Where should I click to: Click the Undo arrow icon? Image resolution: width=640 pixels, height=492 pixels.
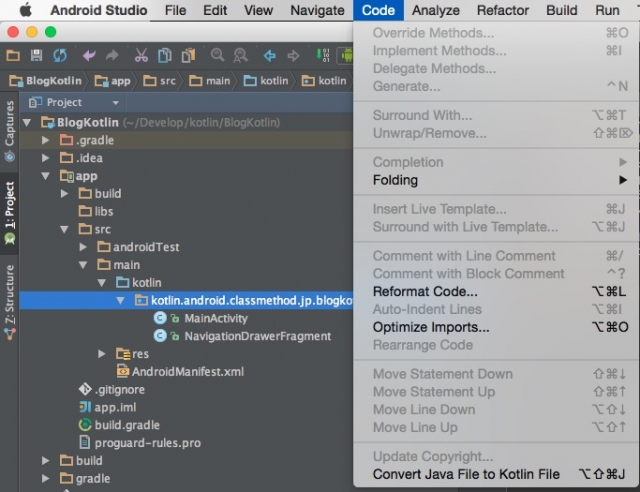click(x=90, y=55)
